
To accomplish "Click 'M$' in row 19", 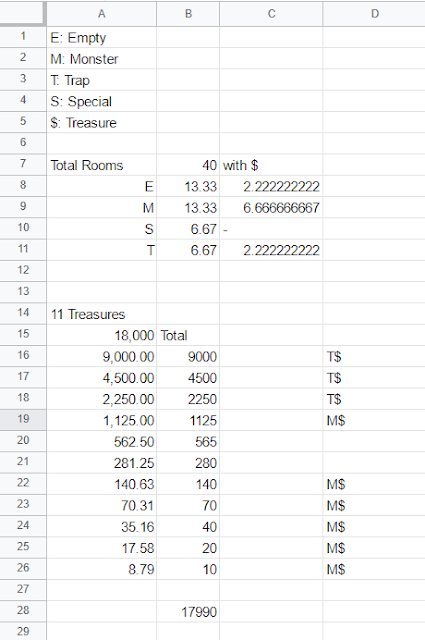I will click(x=374, y=420).
